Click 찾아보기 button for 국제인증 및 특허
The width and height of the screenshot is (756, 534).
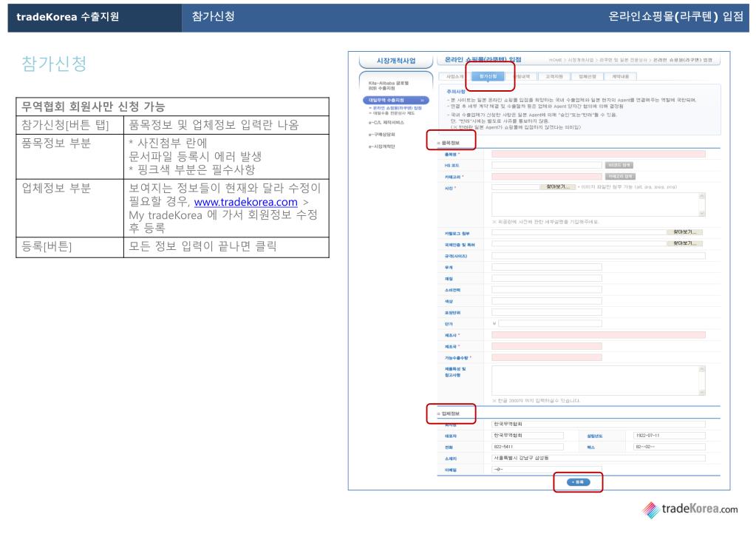(x=684, y=243)
